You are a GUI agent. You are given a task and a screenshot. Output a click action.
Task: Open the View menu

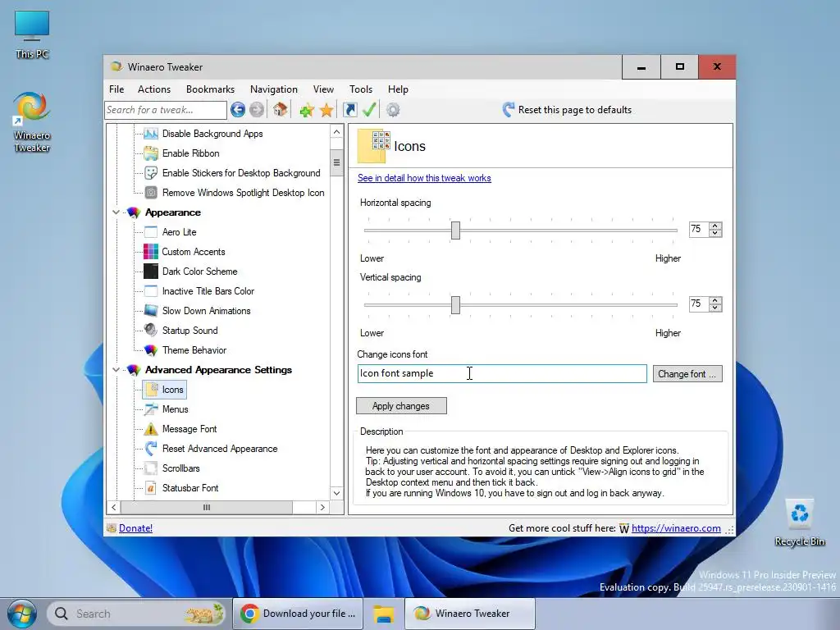[323, 89]
